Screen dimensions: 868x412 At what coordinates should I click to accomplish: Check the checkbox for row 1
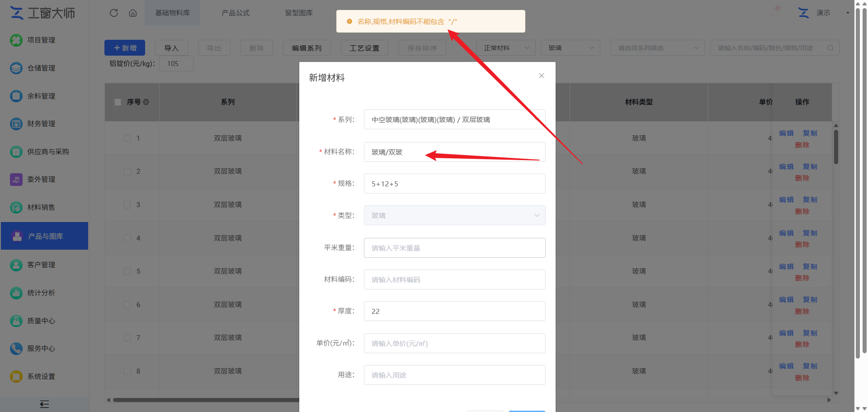tap(127, 138)
